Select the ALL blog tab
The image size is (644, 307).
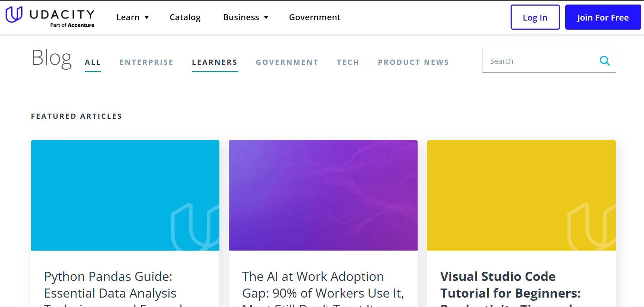click(x=93, y=62)
